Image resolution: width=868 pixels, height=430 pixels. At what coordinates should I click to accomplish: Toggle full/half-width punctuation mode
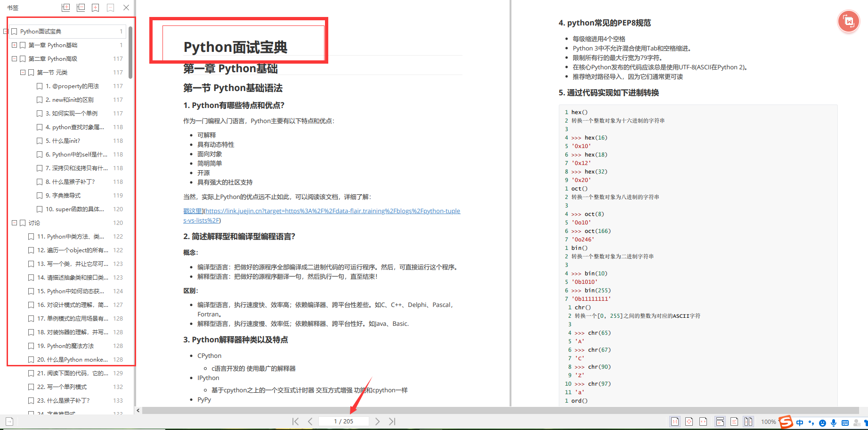tap(811, 422)
